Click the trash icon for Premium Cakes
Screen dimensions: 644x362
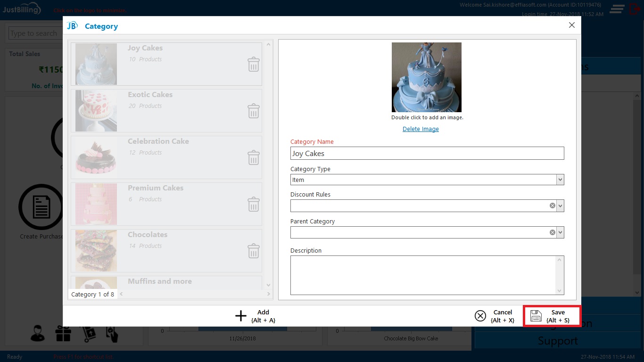click(x=254, y=204)
